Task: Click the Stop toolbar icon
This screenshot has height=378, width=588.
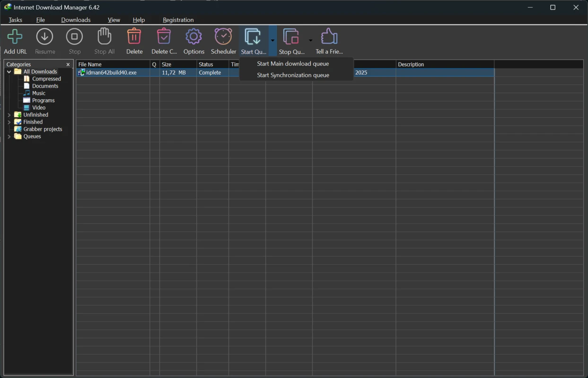Action: coord(74,37)
